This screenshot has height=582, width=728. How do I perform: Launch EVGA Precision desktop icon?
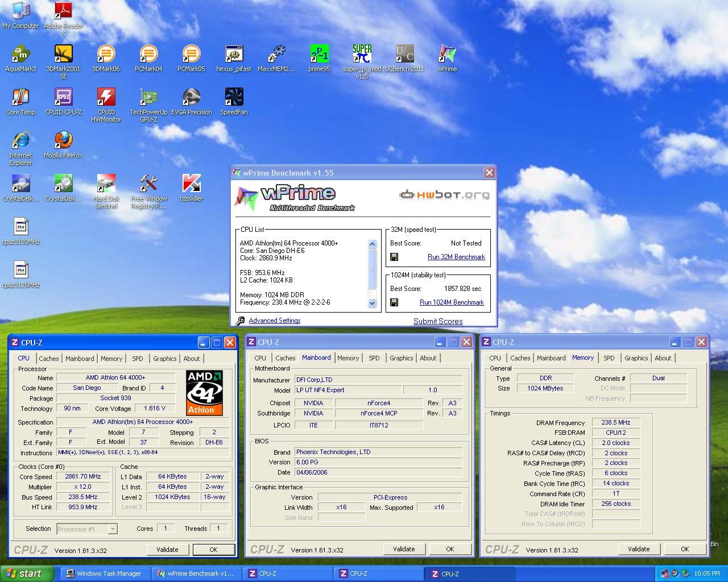click(x=191, y=101)
